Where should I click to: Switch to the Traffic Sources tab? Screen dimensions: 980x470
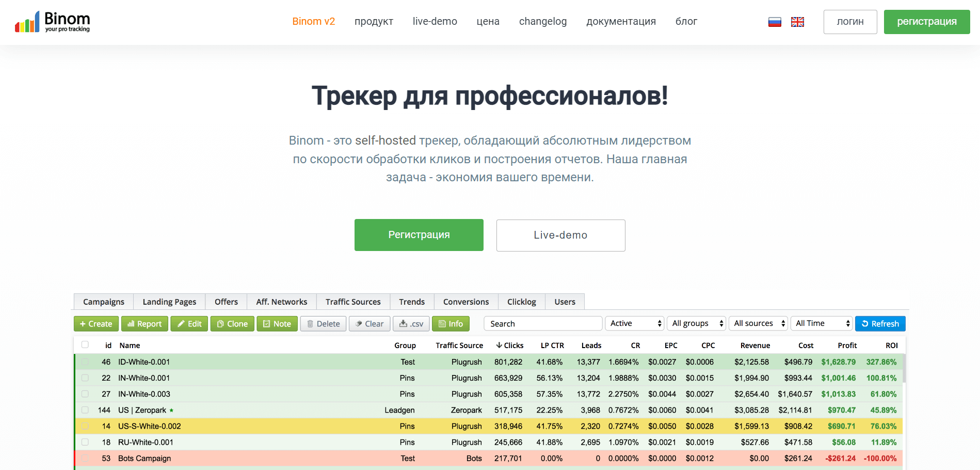353,302
